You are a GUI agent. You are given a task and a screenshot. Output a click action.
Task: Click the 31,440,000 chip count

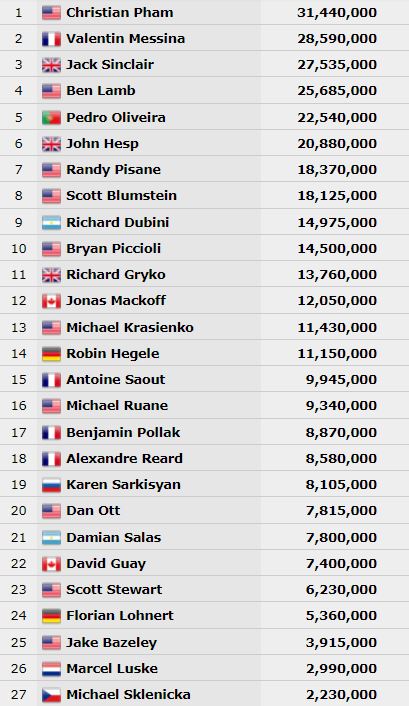click(337, 13)
